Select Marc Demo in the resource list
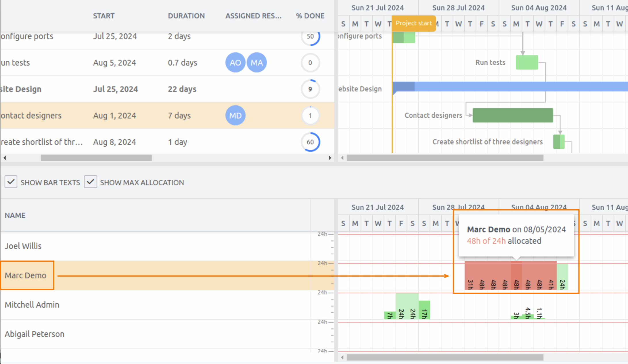This screenshot has width=628, height=364. (x=26, y=275)
